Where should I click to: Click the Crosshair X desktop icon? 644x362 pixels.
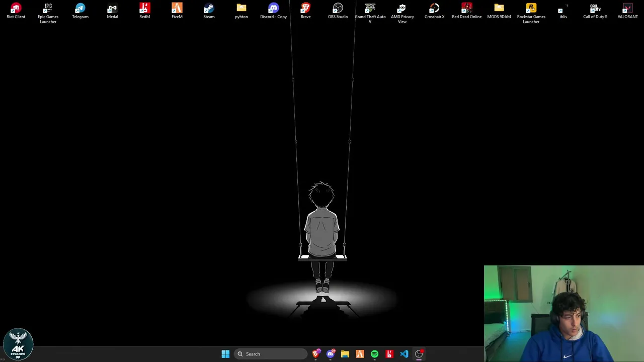tap(434, 12)
